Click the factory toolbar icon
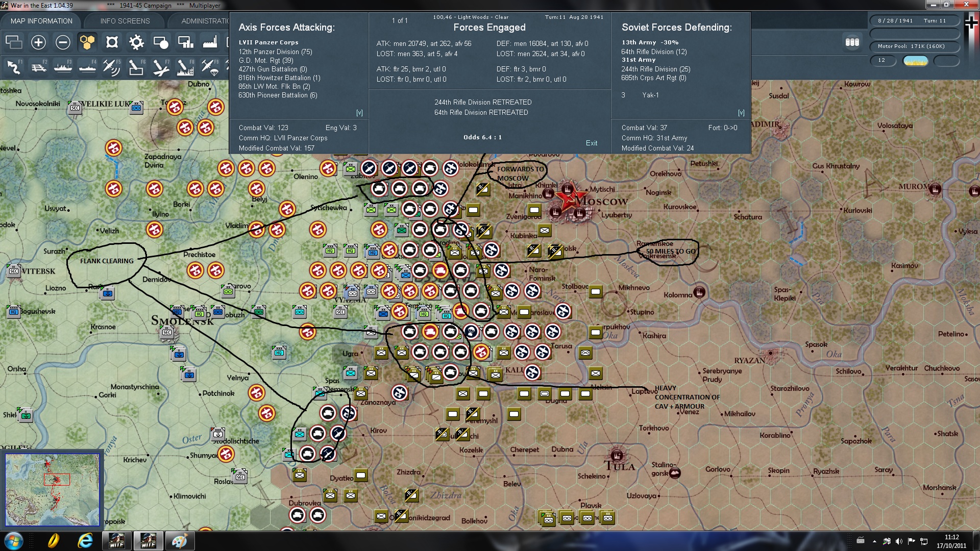The image size is (980, 551). [210, 42]
